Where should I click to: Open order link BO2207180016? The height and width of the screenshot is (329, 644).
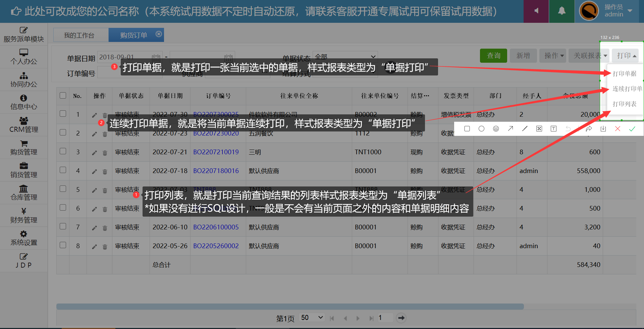coord(216,171)
